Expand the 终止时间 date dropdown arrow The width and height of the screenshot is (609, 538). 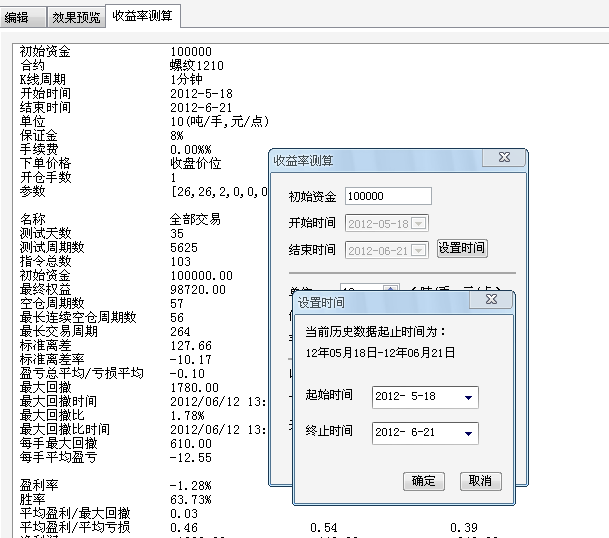pos(468,434)
